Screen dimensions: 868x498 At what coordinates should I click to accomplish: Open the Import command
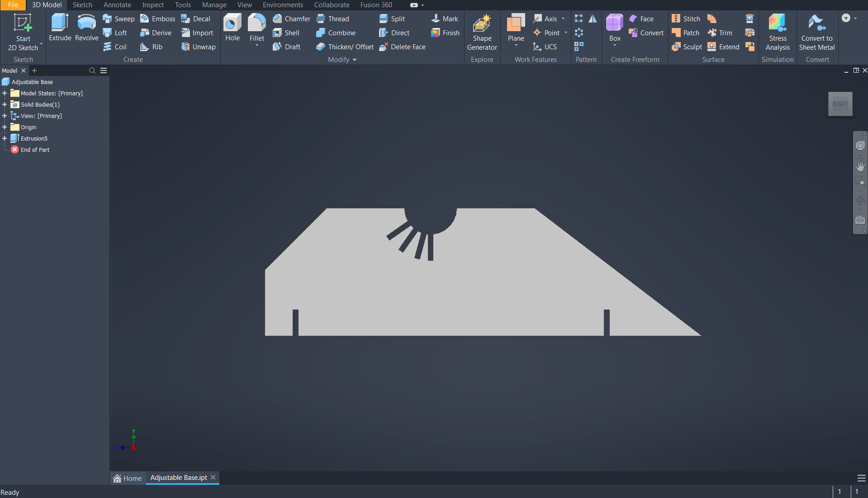point(197,33)
